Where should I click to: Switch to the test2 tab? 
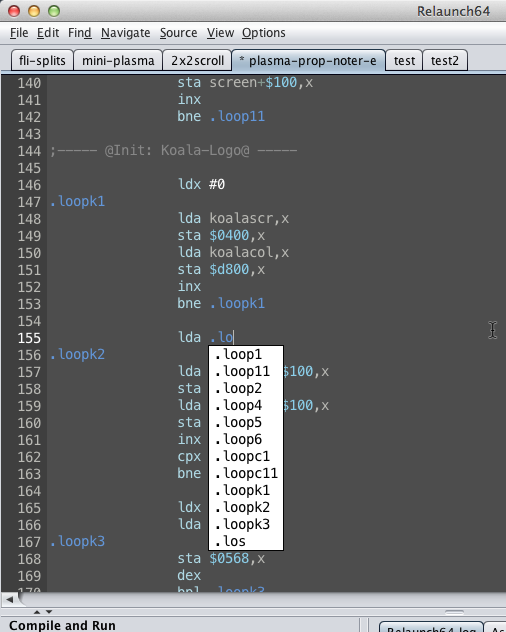click(x=445, y=60)
